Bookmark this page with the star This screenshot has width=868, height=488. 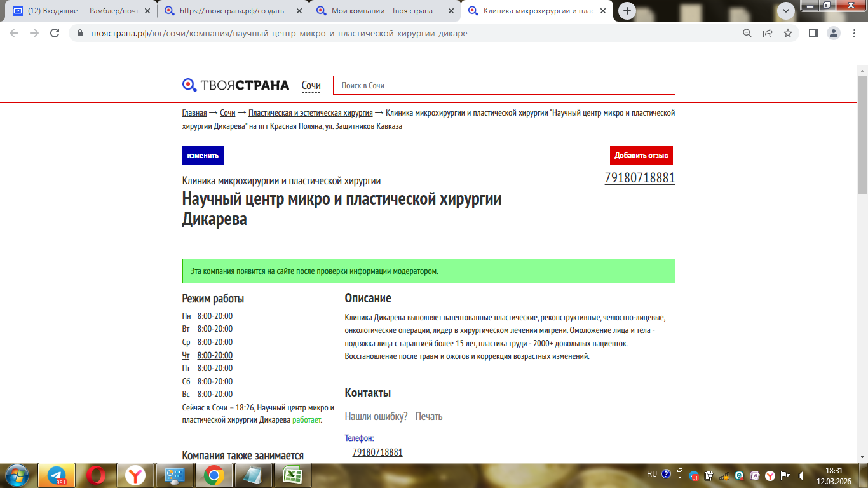(x=788, y=33)
